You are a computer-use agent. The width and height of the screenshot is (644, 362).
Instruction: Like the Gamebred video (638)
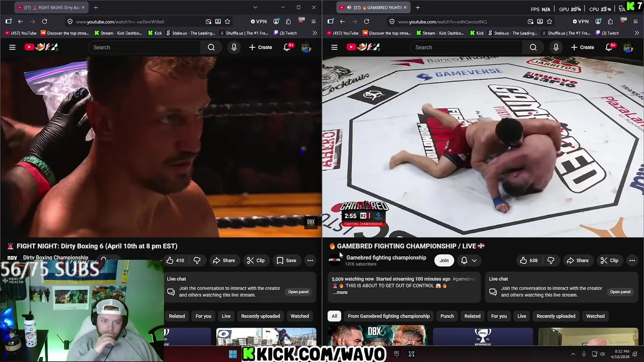(x=529, y=260)
